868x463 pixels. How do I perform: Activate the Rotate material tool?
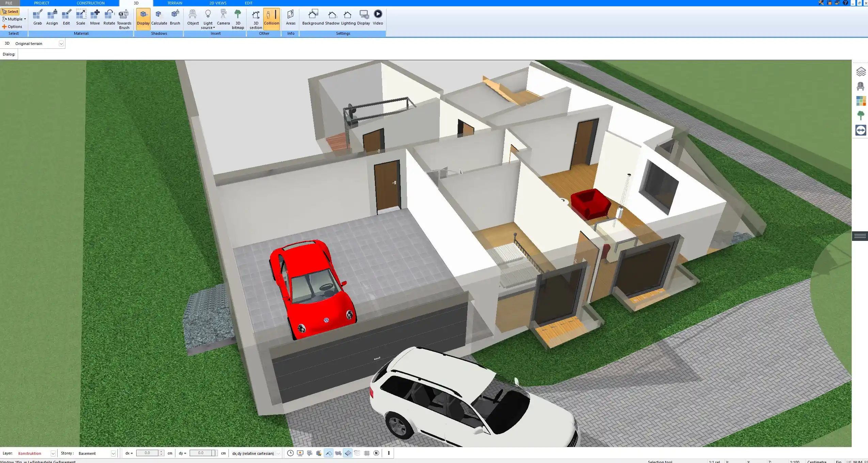coord(109,18)
